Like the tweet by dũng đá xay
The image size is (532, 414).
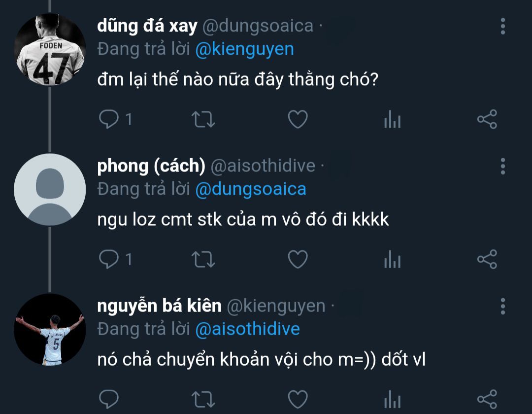pyautogui.click(x=298, y=119)
